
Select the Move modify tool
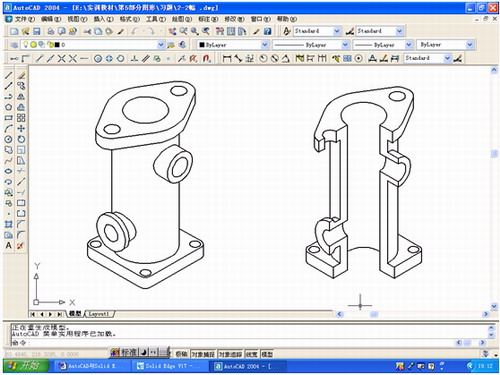tap(21, 129)
